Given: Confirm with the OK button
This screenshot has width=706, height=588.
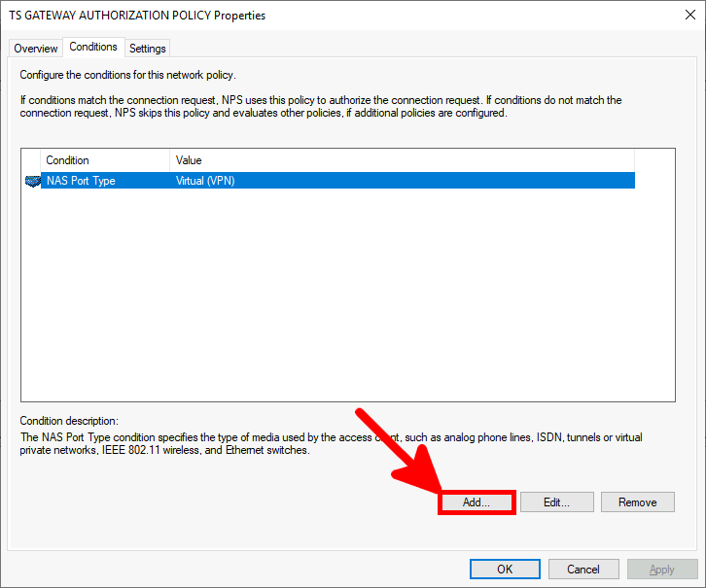Looking at the screenshot, I should (505, 570).
